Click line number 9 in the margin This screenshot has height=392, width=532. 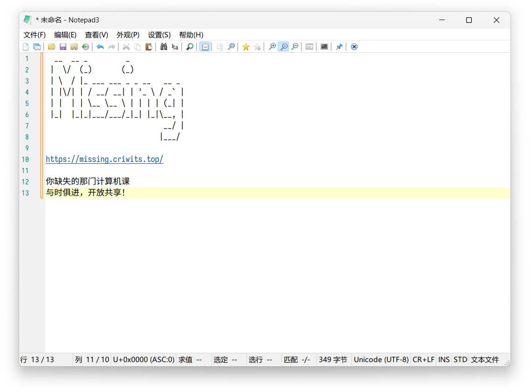point(27,148)
